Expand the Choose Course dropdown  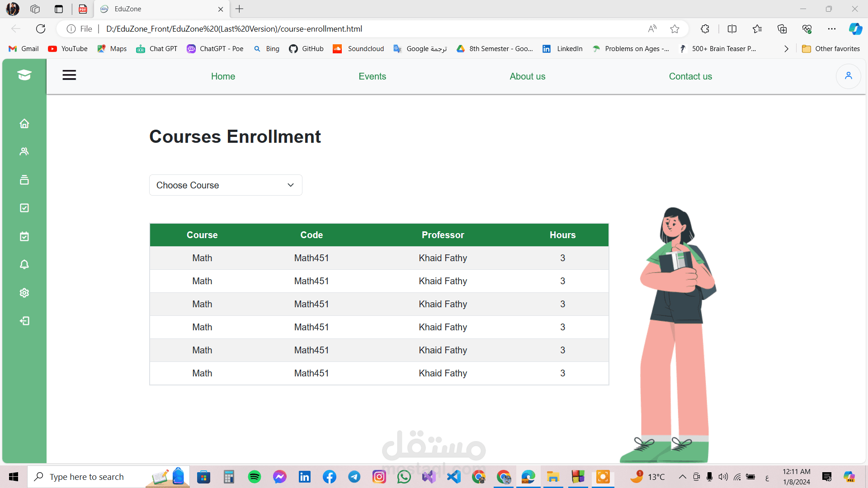pos(226,185)
